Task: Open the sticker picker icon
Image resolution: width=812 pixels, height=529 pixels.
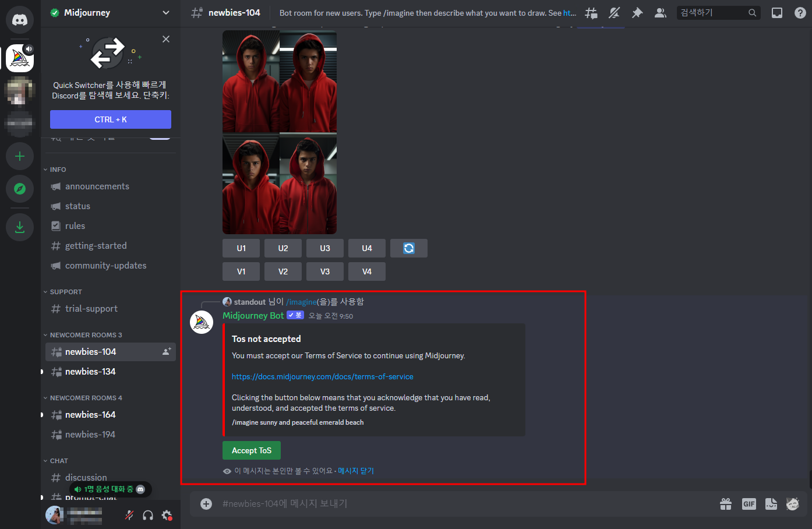Action: 771,504
